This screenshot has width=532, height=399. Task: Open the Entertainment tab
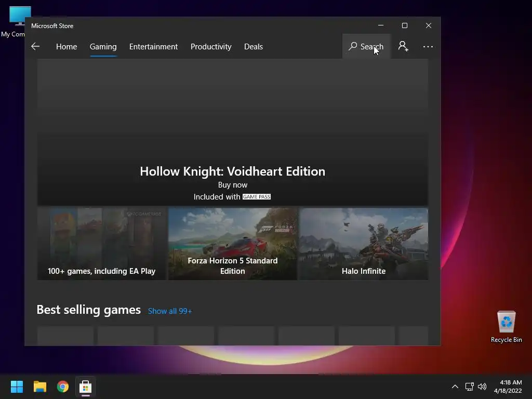pos(153,46)
